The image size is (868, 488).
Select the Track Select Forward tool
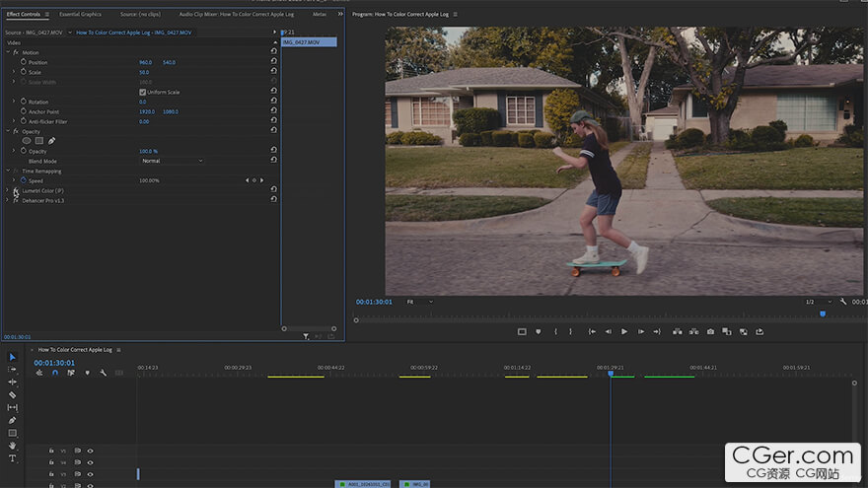point(12,369)
